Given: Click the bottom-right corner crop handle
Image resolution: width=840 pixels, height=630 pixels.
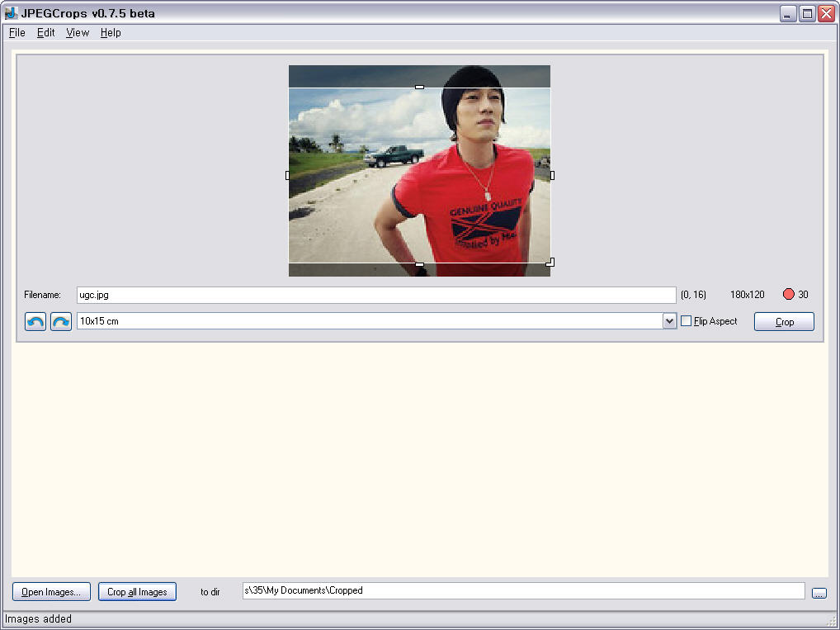Looking at the screenshot, I should click(x=550, y=263).
